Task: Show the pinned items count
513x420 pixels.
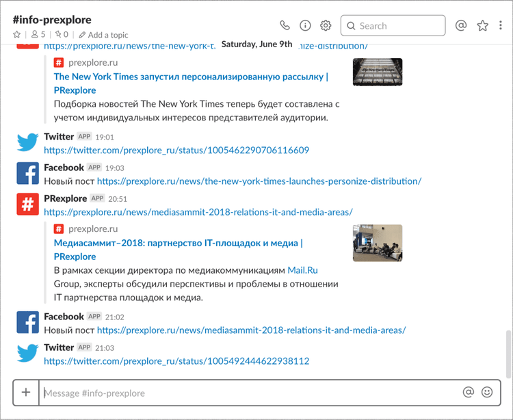Action: 62,34
